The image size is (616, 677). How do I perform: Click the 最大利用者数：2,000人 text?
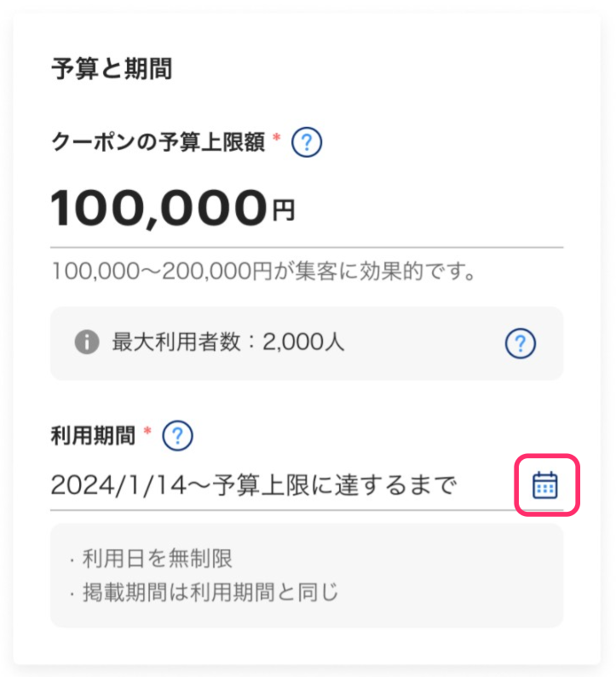[227, 343]
